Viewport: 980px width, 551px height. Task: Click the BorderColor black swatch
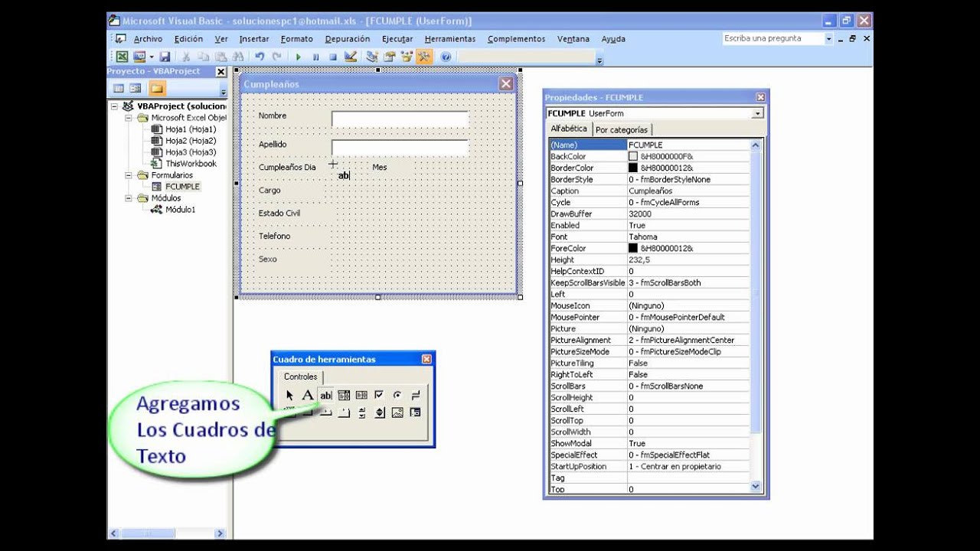[x=633, y=168]
